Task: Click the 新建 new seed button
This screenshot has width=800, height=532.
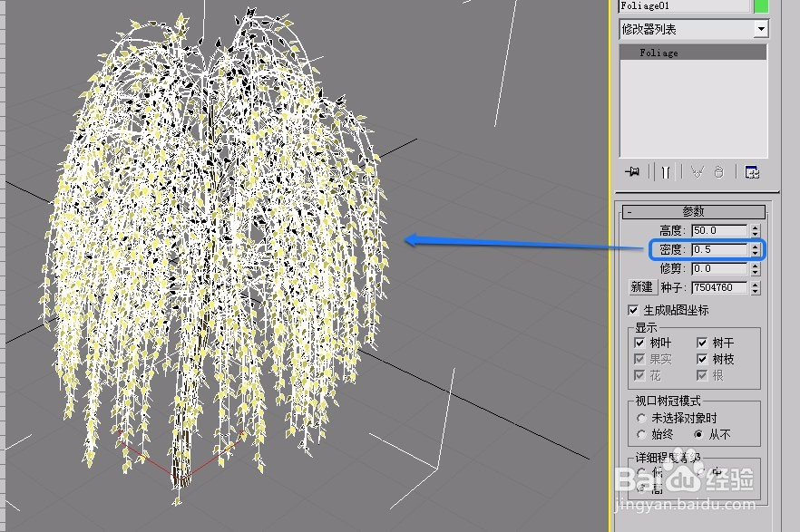Action: [642, 287]
